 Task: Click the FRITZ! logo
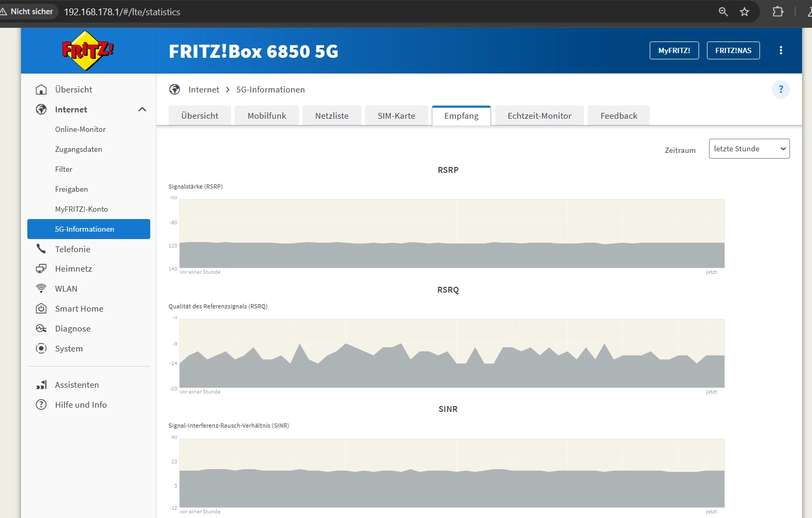[x=88, y=50]
